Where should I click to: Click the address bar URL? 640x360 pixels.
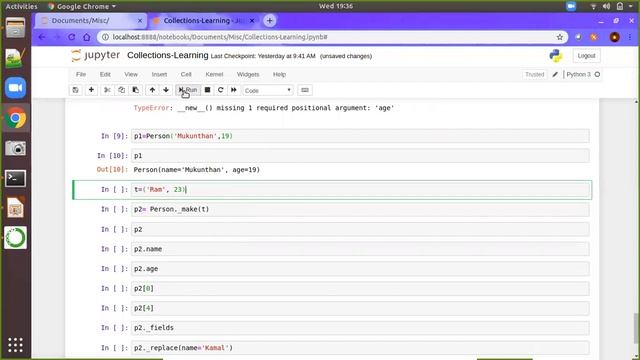[x=220, y=37]
